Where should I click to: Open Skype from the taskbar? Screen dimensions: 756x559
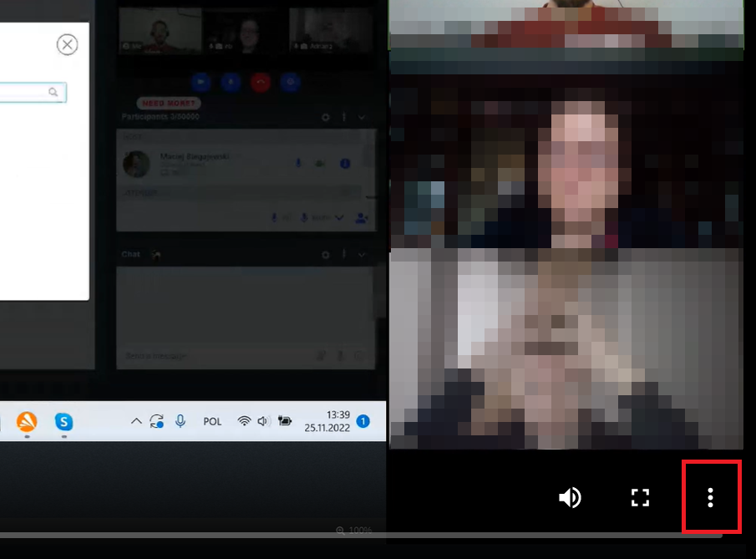click(63, 422)
